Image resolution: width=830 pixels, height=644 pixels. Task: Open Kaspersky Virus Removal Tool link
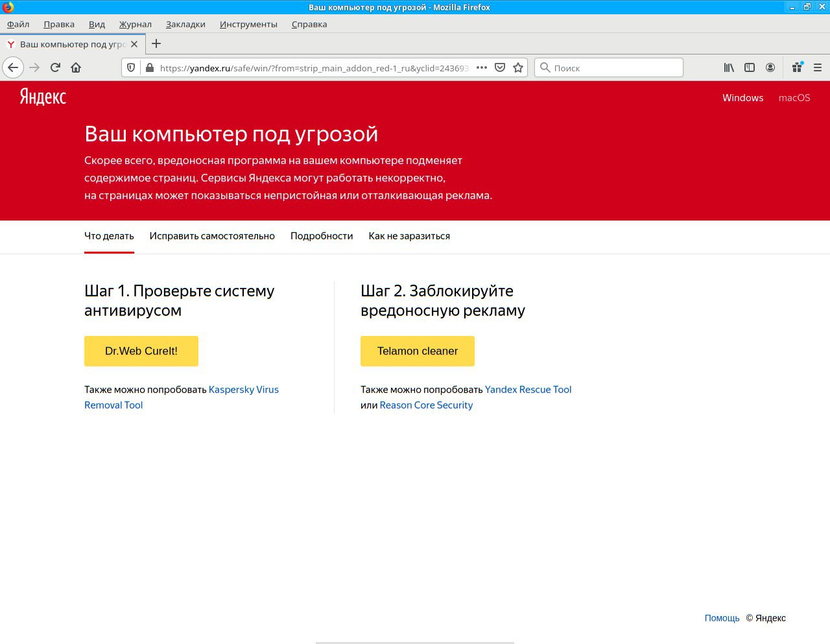coord(244,390)
